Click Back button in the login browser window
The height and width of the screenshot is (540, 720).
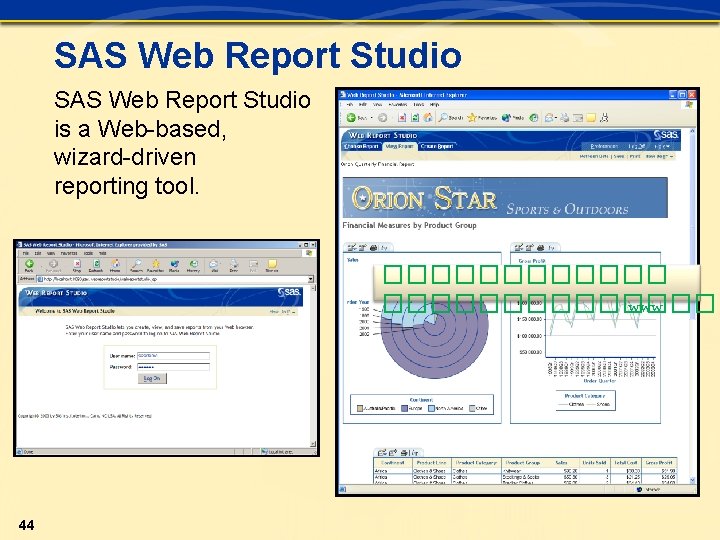[29, 264]
